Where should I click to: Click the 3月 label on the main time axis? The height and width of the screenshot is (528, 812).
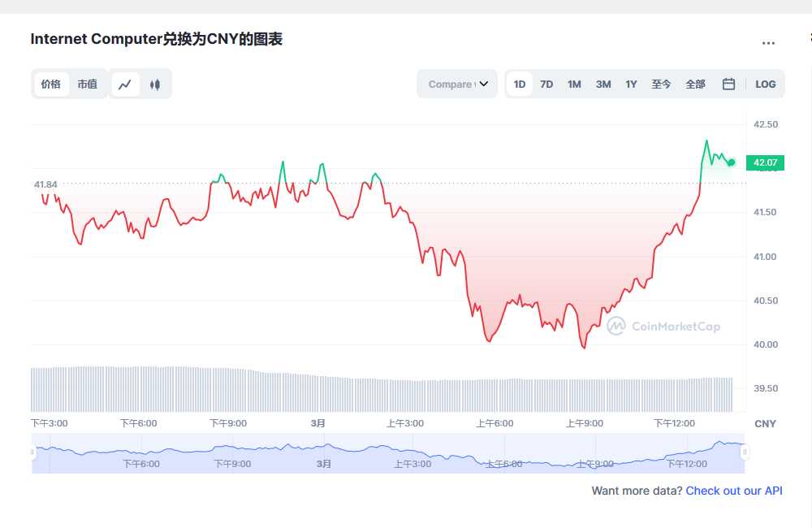[318, 423]
